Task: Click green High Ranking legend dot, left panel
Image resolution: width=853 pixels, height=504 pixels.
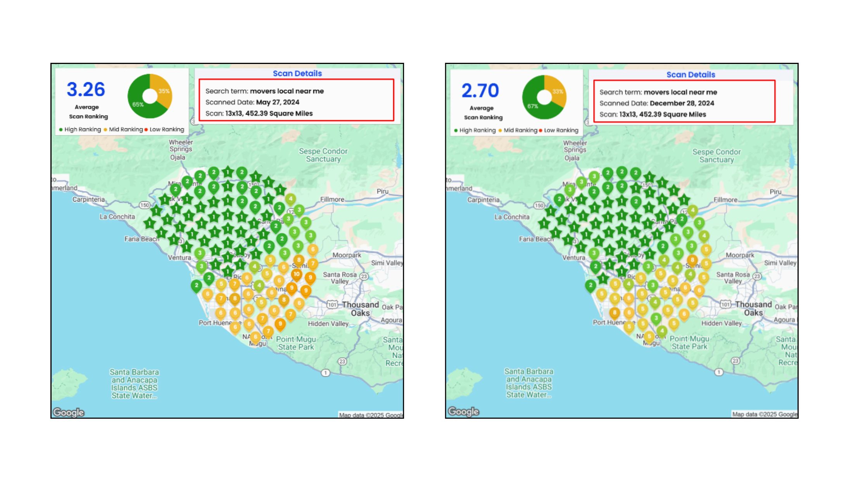Action: pyautogui.click(x=61, y=129)
